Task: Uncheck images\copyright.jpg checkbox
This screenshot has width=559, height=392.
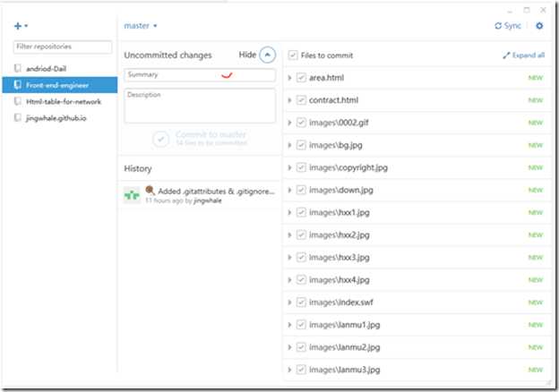Action: point(301,167)
